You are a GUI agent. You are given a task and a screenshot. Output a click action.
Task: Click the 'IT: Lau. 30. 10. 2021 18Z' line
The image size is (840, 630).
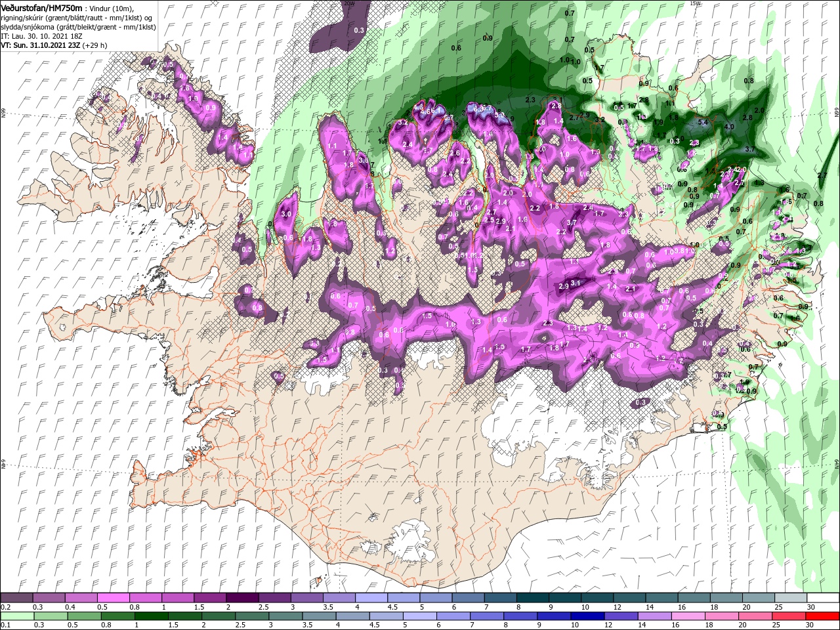click(41, 35)
